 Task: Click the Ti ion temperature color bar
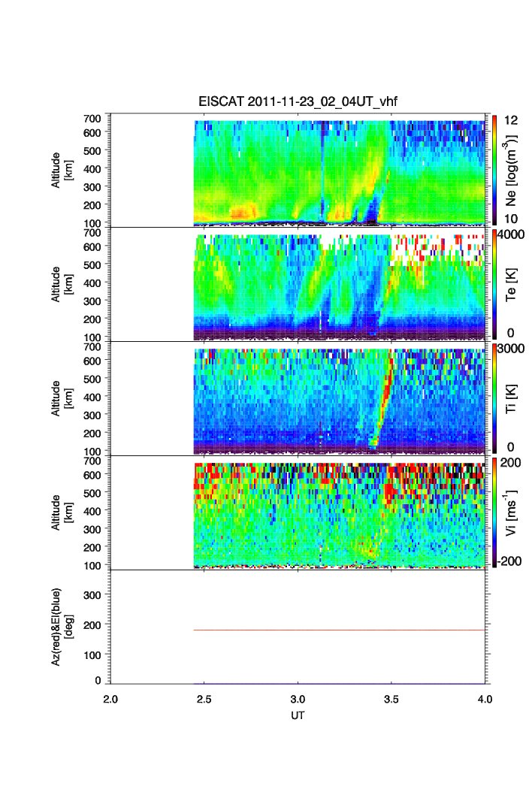[x=494, y=398]
